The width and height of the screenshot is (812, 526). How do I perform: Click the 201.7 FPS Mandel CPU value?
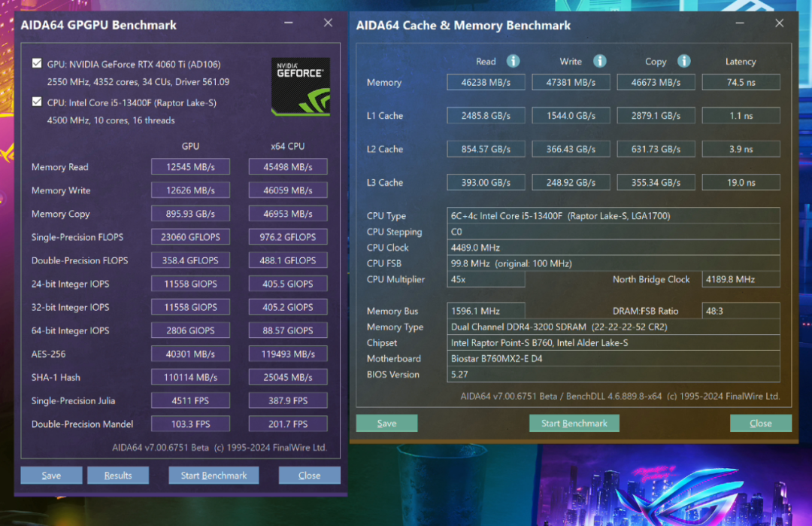(x=288, y=424)
